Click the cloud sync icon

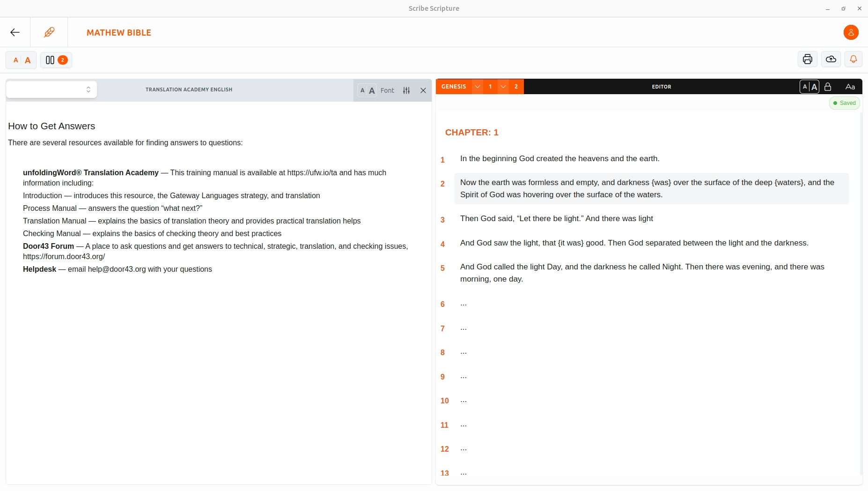tap(830, 59)
